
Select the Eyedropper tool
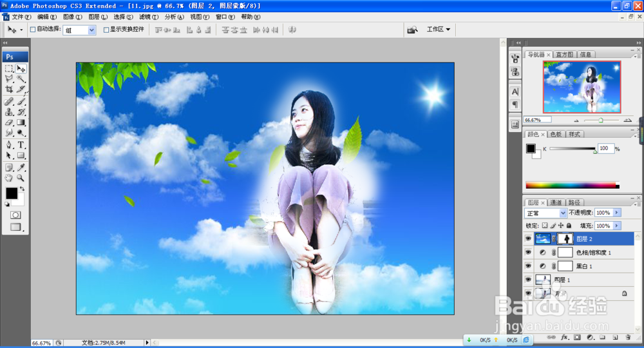click(21, 168)
